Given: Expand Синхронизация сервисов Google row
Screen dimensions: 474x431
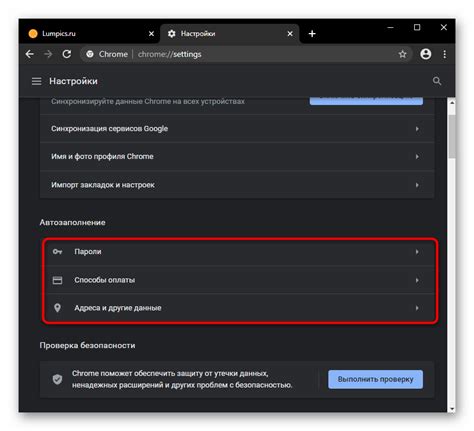Looking at the screenshot, I should pos(237,129).
